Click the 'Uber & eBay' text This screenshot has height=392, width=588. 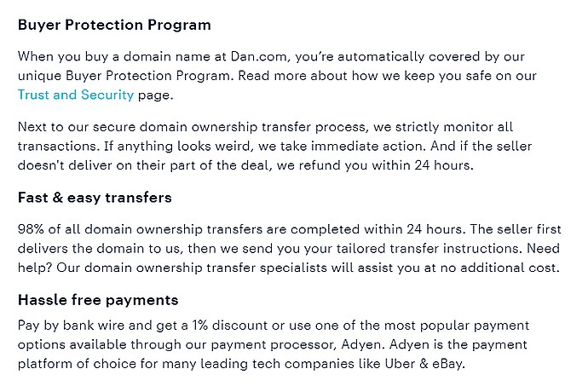[424, 364]
